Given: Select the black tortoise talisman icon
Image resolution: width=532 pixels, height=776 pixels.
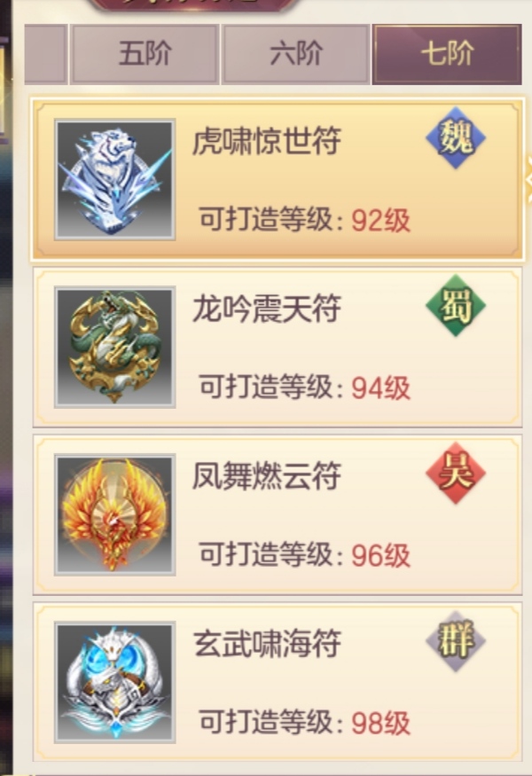Looking at the screenshot, I should click(x=114, y=683).
